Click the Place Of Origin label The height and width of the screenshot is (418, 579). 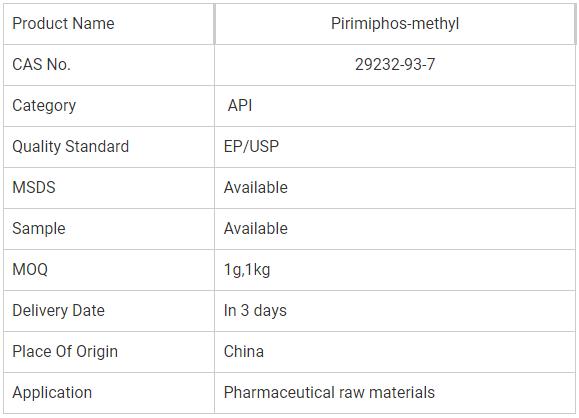coord(65,352)
